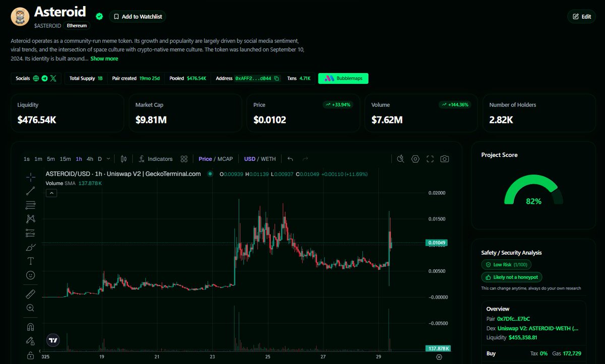Add Asteroid to Watchlist

point(138,17)
